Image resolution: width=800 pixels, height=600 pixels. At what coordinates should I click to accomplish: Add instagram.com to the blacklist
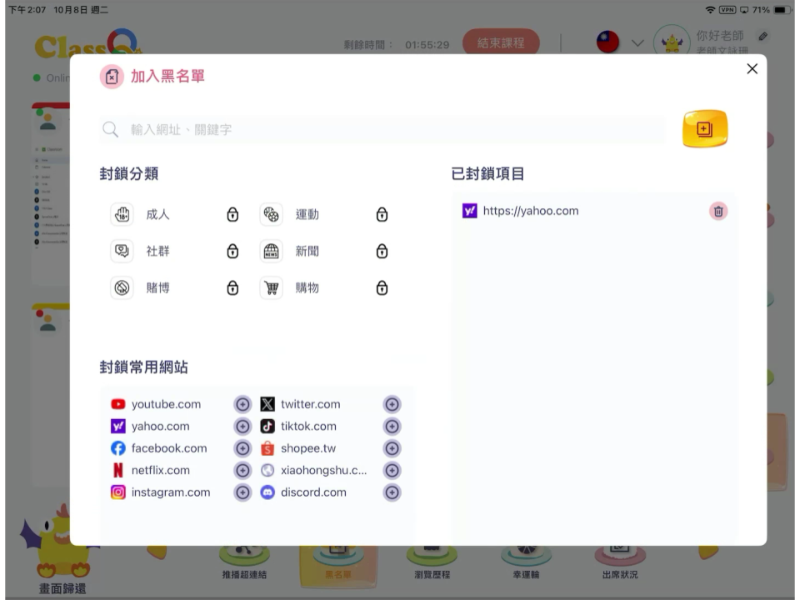click(x=242, y=493)
